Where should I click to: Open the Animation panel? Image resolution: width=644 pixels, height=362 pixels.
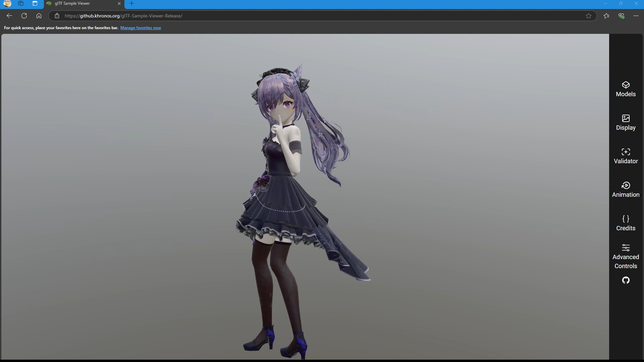626,190
